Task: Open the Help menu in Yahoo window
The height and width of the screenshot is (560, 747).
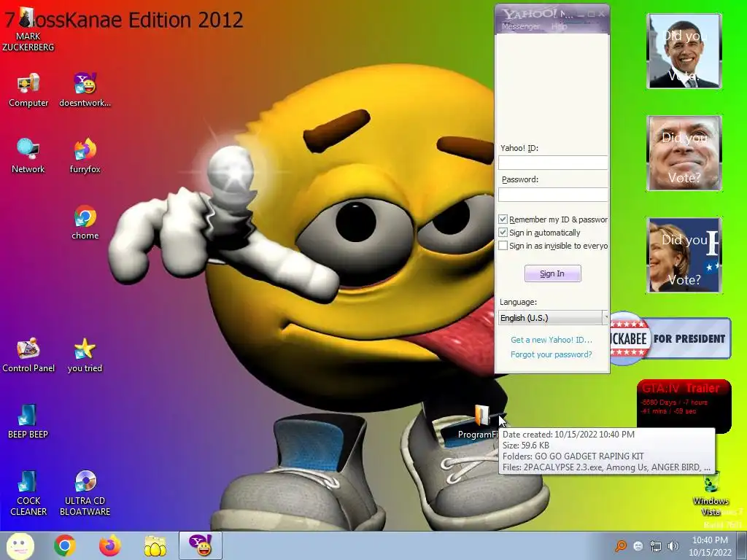Action: pos(559,27)
